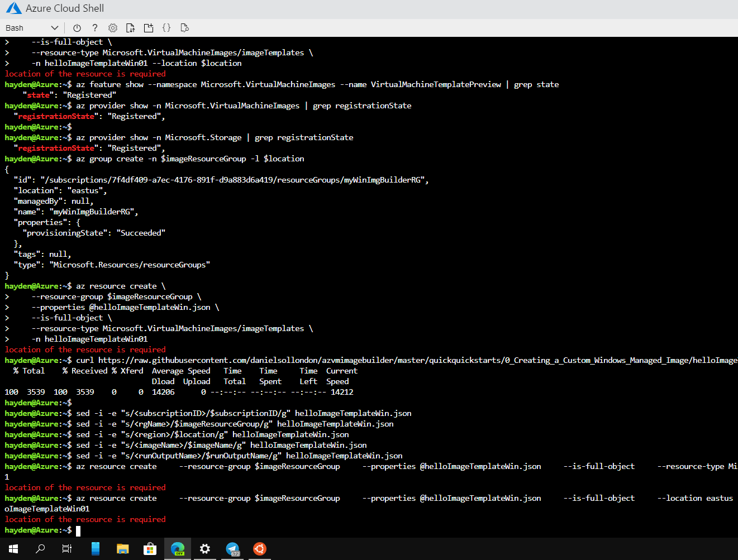The width and height of the screenshot is (738, 560).
Task: Open the help question mark menu
Action: tap(95, 28)
